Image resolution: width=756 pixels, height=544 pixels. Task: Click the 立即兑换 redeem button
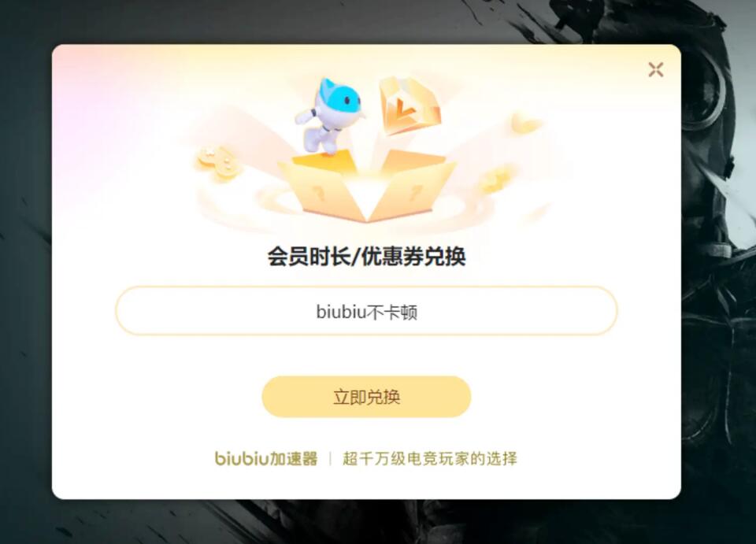366,397
